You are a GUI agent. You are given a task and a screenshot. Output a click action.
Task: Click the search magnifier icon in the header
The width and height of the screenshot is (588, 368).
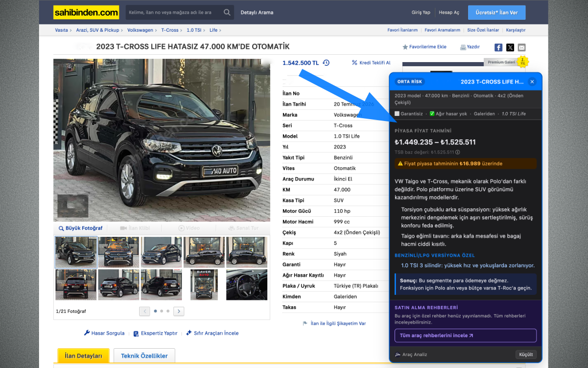click(x=227, y=12)
